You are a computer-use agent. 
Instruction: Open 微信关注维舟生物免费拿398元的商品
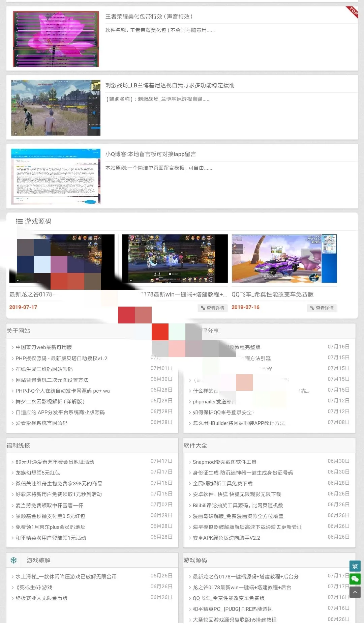[x=59, y=483]
